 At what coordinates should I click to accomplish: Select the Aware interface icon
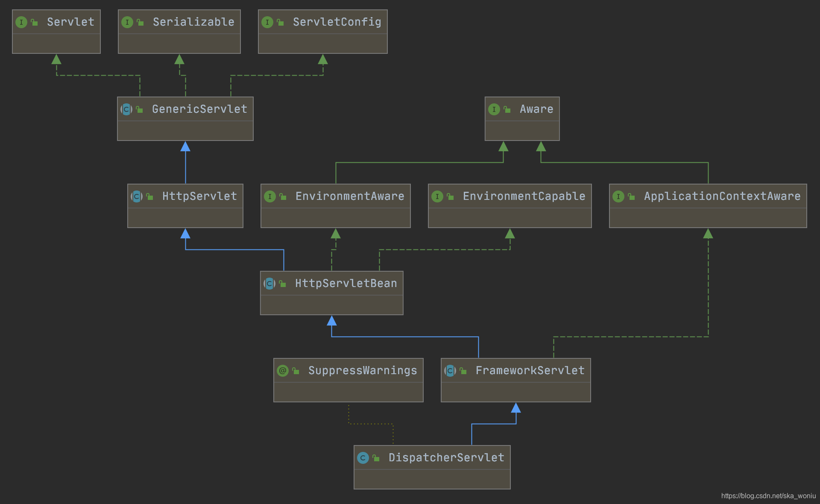(492, 108)
